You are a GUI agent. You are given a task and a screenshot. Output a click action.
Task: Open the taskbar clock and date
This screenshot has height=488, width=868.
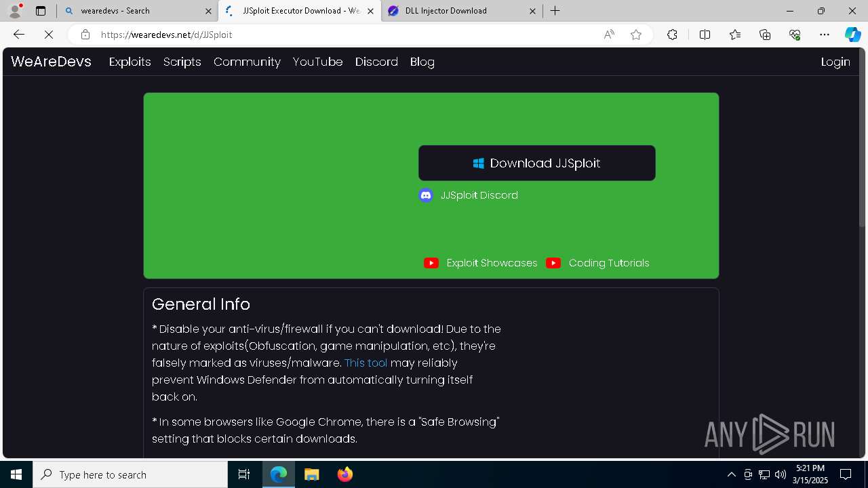(810, 474)
